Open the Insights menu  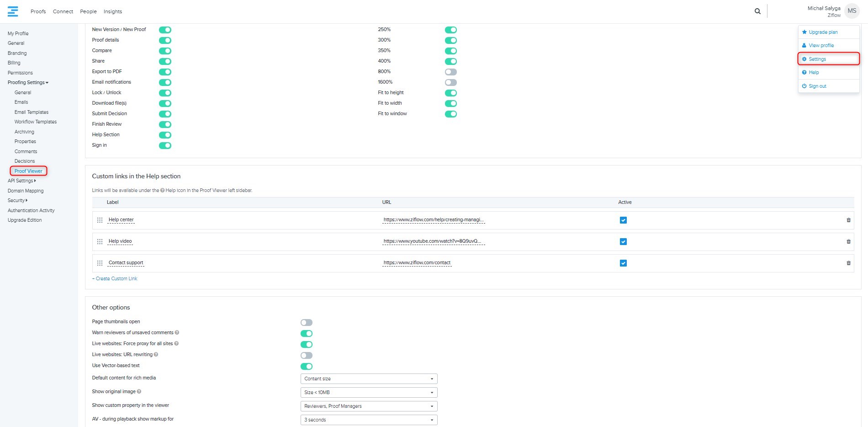112,11
